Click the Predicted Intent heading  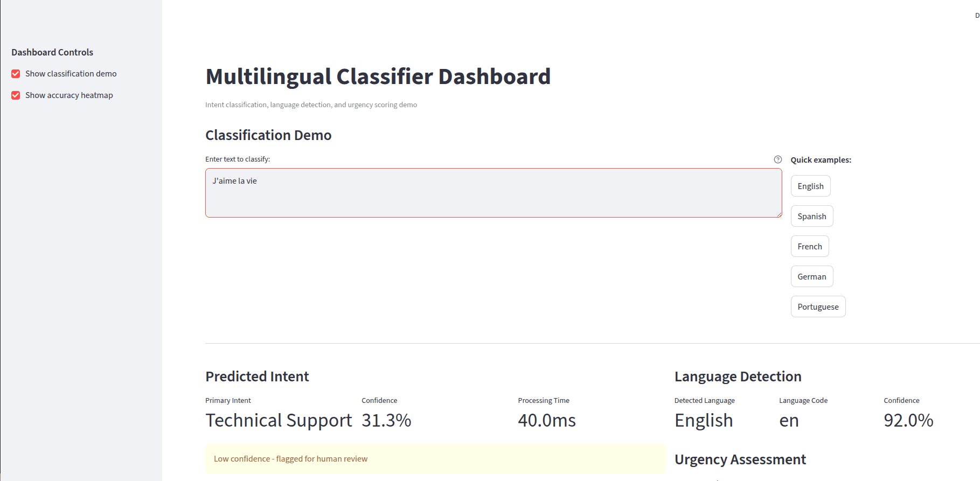(x=257, y=377)
